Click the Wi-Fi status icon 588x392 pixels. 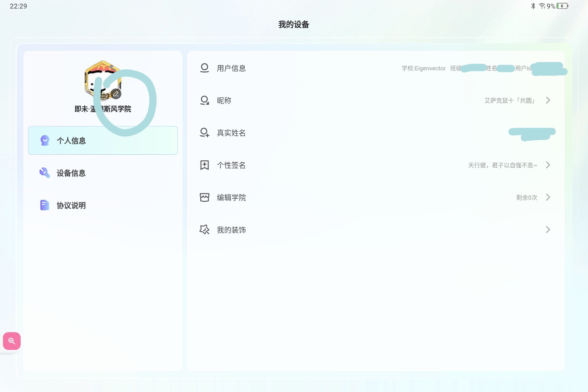tap(542, 6)
